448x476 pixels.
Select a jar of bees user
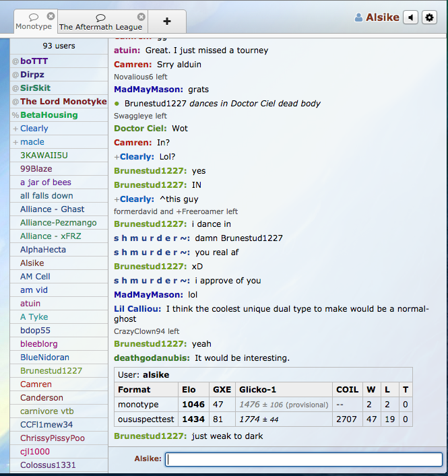click(x=59, y=182)
